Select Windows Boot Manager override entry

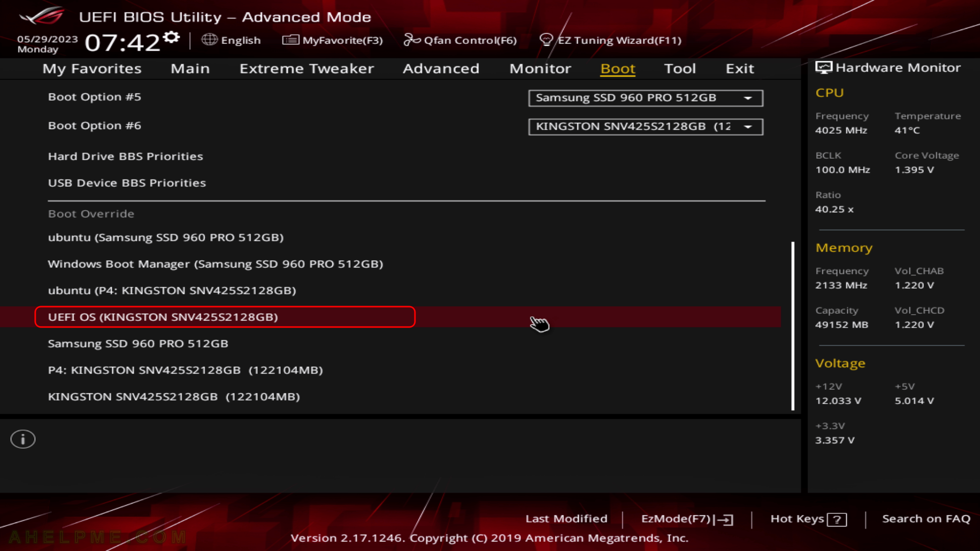coord(215,264)
